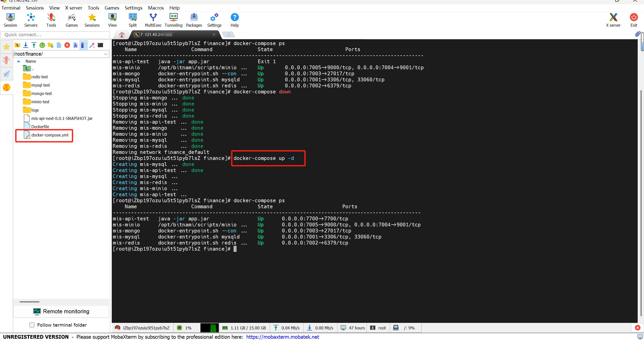Click the red delete icon in SFTP toolbar

pyautogui.click(x=67, y=45)
